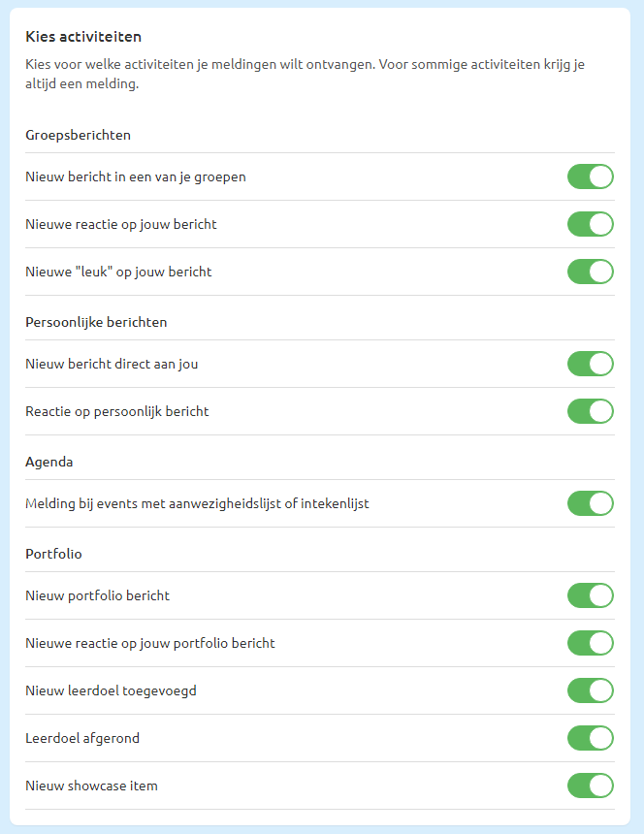
Task: Turn off 'Nieuw portfolio bericht' toggle
Action: coord(591,595)
